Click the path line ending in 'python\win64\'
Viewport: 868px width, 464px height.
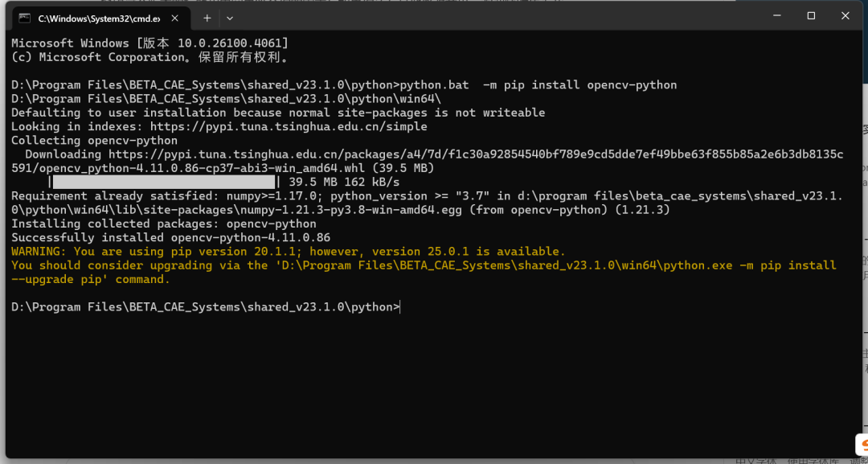coord(226,99)
